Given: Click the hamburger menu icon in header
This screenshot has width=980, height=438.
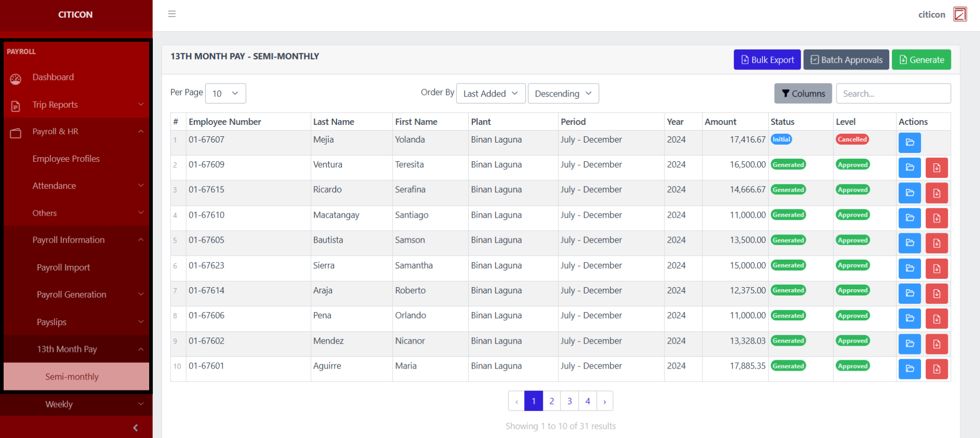Looking at the screenshot, I should (172, 14).
